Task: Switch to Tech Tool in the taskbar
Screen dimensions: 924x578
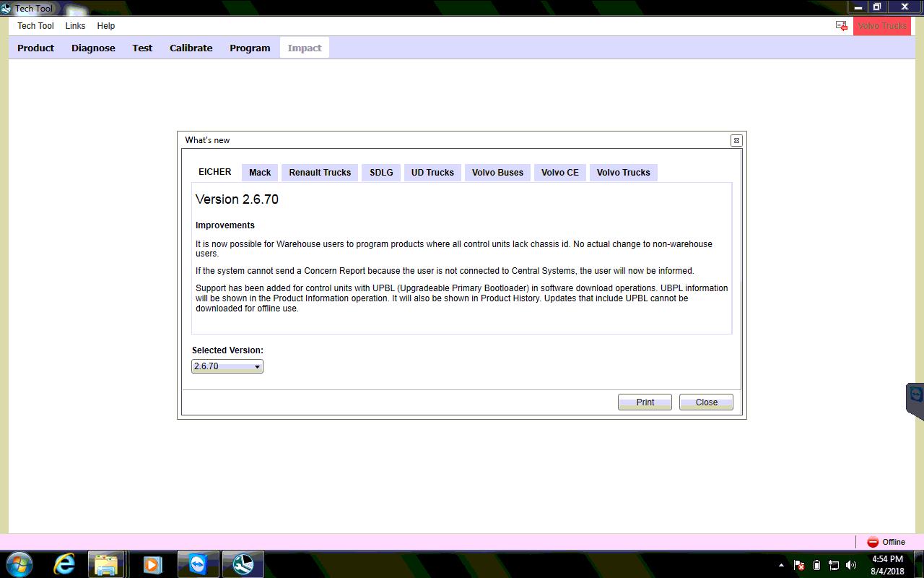Action: click(x=243, y=564)
